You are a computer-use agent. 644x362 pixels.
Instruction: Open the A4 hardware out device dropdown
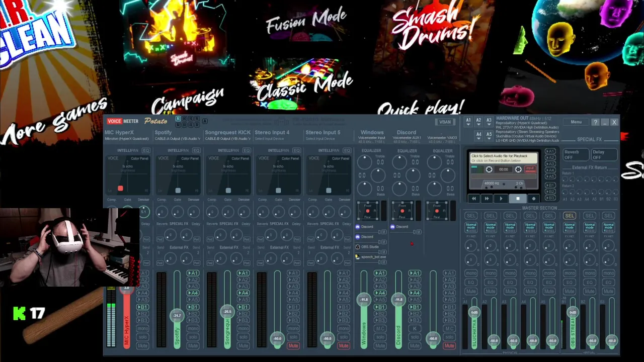[478, 135]
